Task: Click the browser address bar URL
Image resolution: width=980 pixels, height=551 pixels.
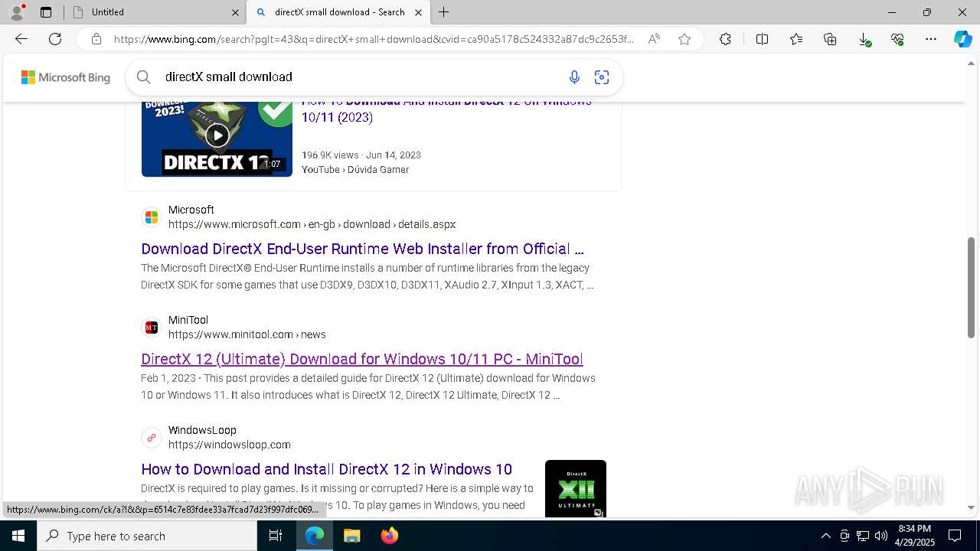Action: coord(374,39)
